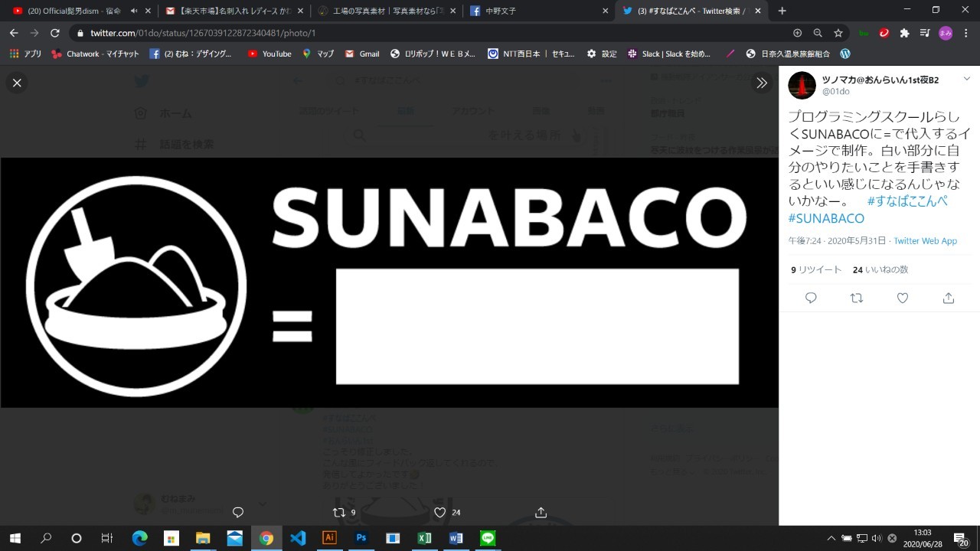Screen dimensions: 980x551
Task: Open the Slack bookmark
Action: [x=668, y=54]
